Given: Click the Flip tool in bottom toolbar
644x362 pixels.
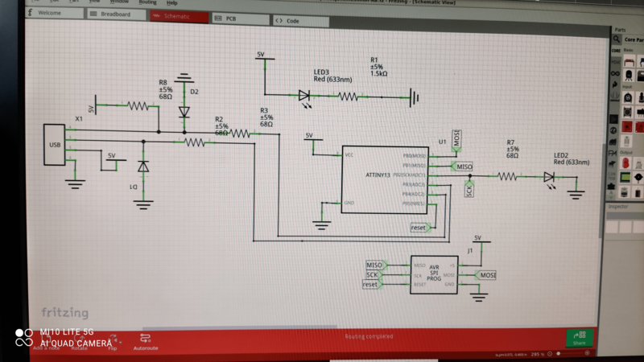Looking at the screenshot, I should pyautogui.click(x=113, y=340).
